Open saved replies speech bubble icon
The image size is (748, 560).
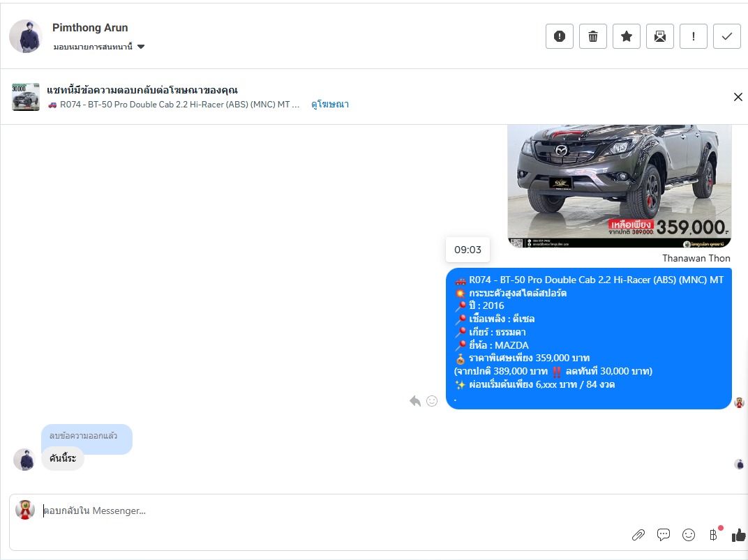tap(663, 535)
